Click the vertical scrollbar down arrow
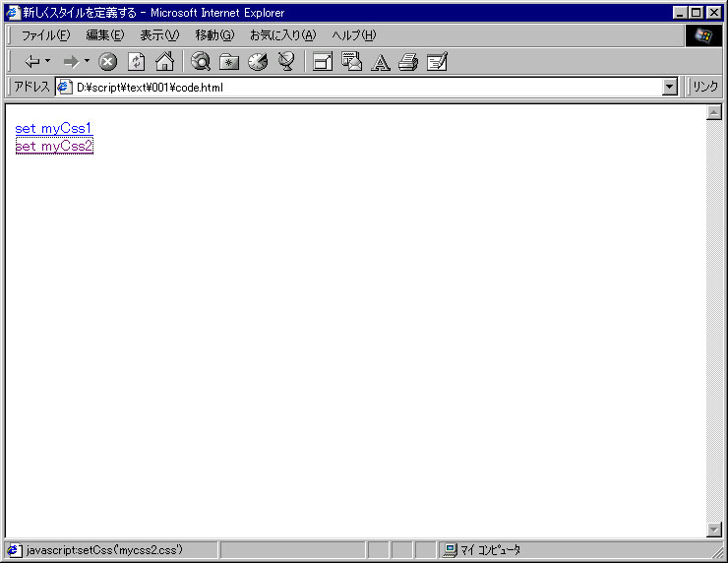Screen dimensions: 728x563 (x=713, y=530)
